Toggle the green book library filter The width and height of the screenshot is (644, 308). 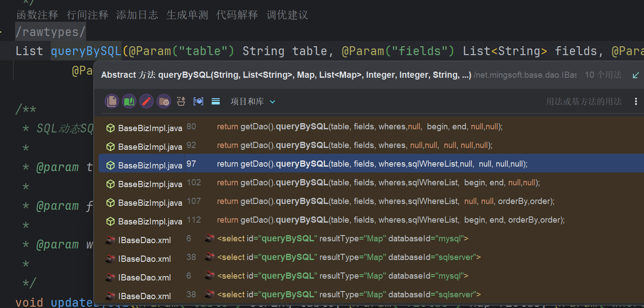point(129,101)
